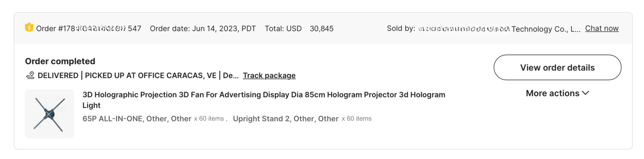This screenshot has height=159, width=644.
Task: Open the 3D Holographic Projection product title
Action: 264,95
